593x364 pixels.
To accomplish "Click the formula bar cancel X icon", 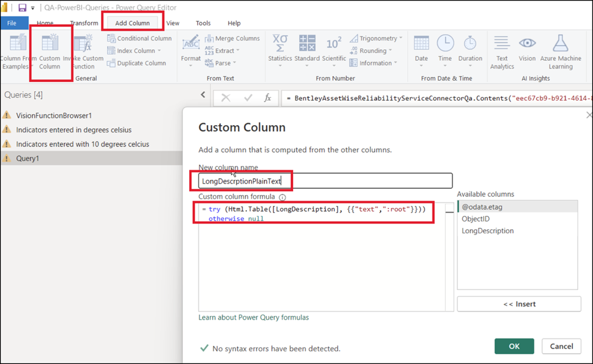I will coord(226,98).
